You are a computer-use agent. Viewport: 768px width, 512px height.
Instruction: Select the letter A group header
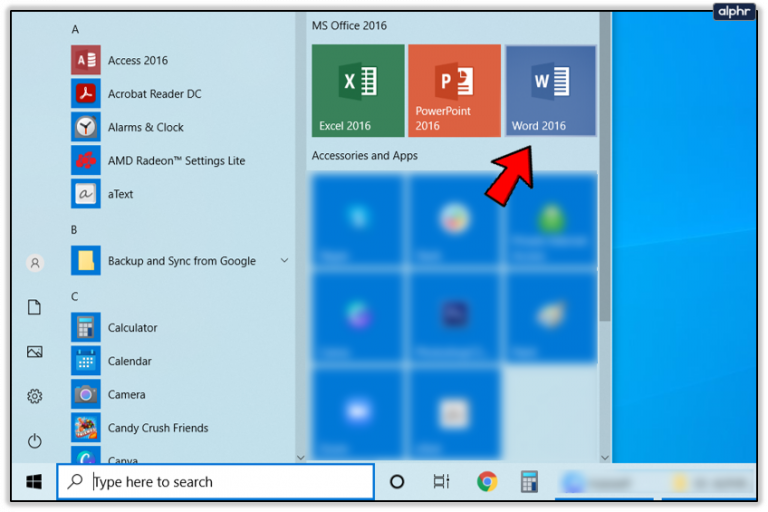75,29
